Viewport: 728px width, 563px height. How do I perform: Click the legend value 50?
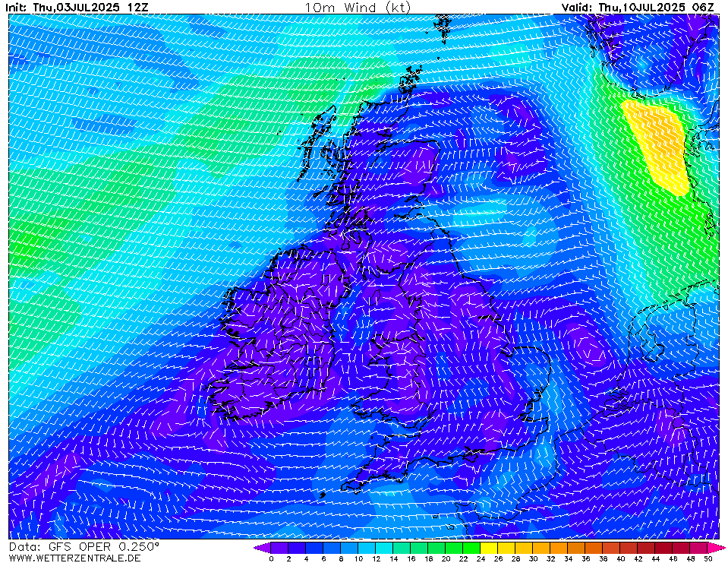coord(708,558)
